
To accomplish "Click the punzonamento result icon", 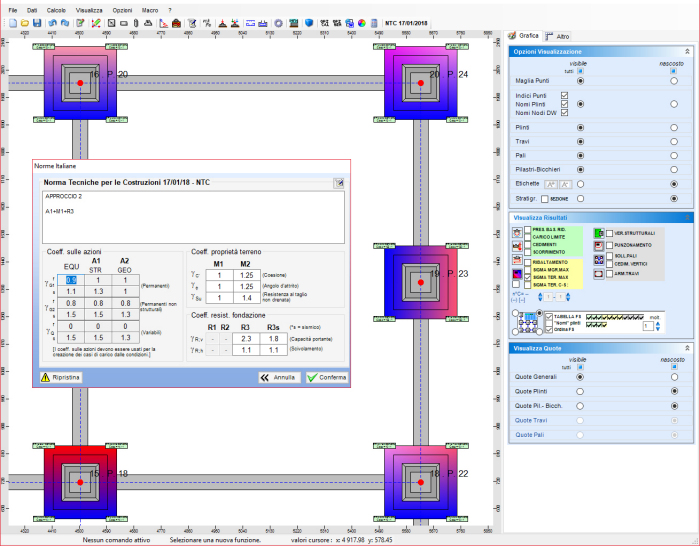I will pos(598,246).
